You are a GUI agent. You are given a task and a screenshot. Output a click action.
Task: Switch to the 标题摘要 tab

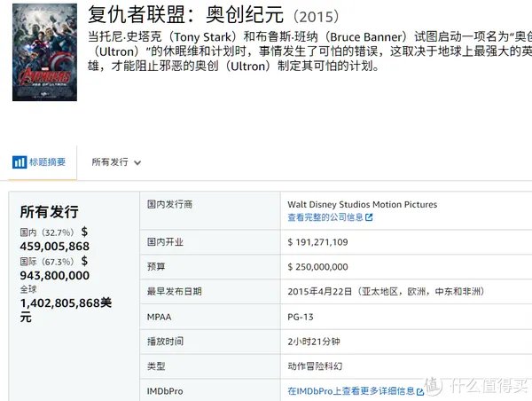[46, 162]
